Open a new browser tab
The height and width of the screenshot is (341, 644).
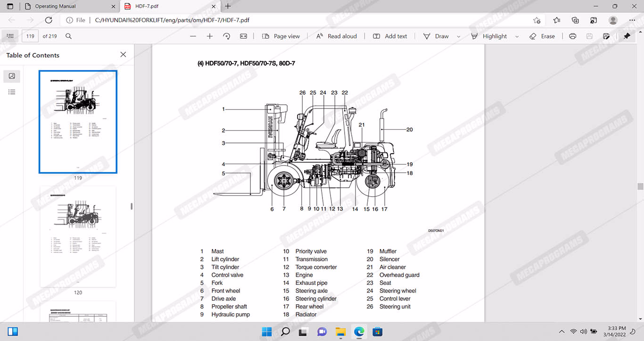tap(228, 6)
